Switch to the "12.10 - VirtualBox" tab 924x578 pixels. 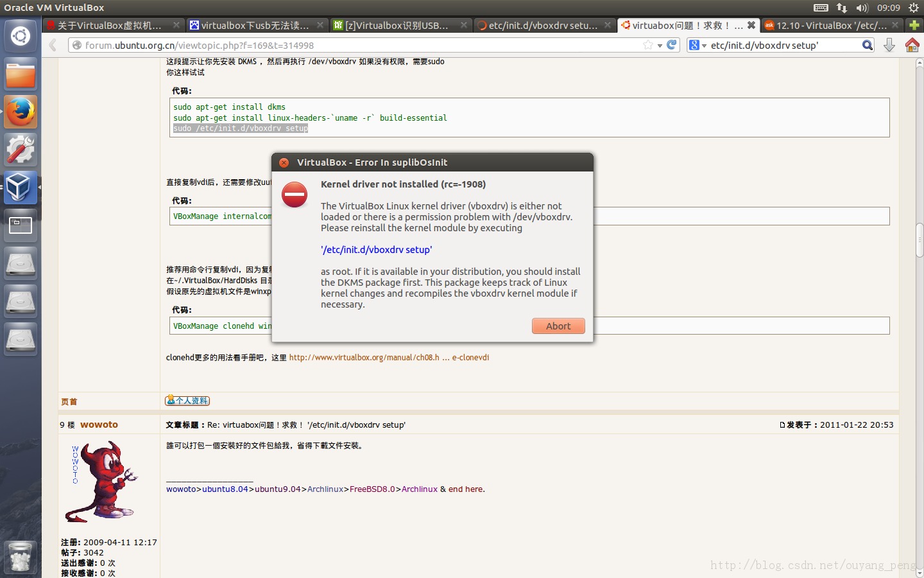828,24
